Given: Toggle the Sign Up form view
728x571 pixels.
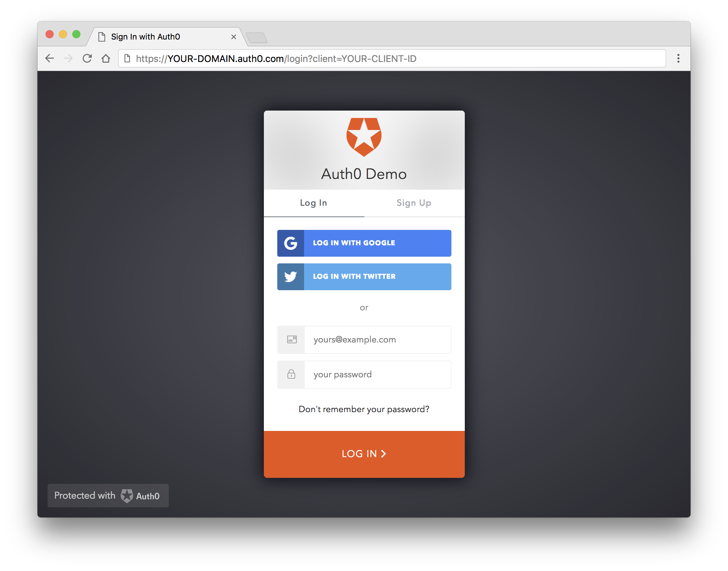Looking at the screenshot, I should pyautogui.click(x=414, y=203).
